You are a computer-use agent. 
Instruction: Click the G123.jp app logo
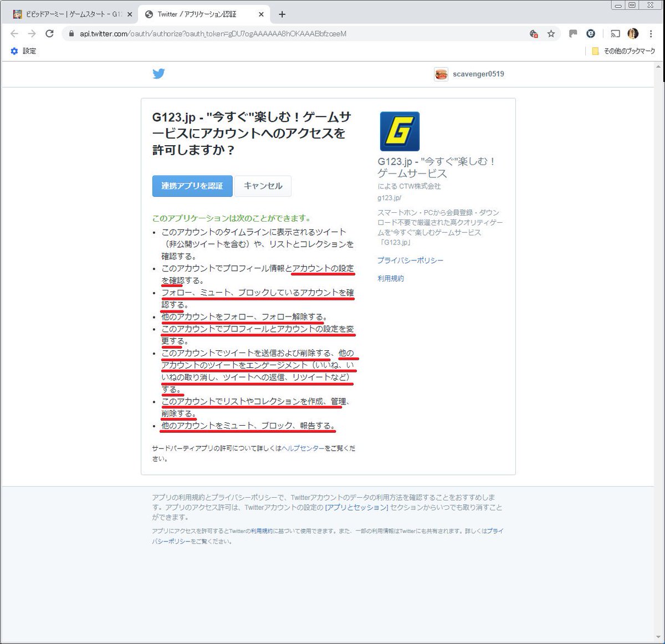(400, 131)
